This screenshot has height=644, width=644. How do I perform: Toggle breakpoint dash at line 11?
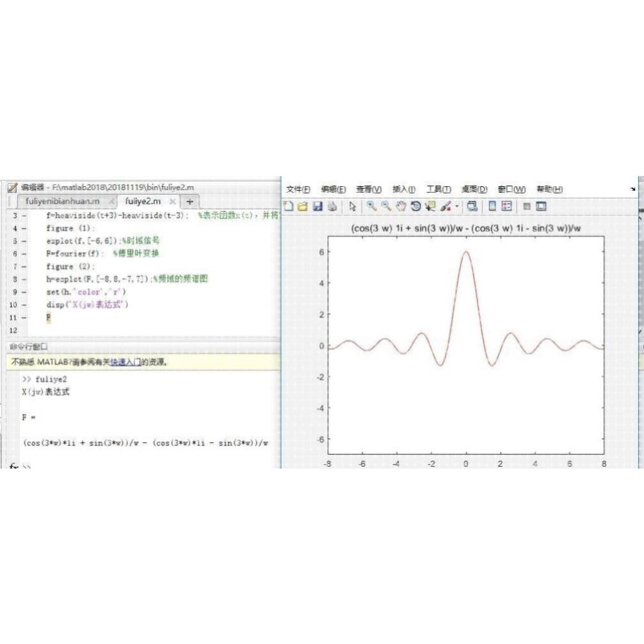tap(24, 318)
